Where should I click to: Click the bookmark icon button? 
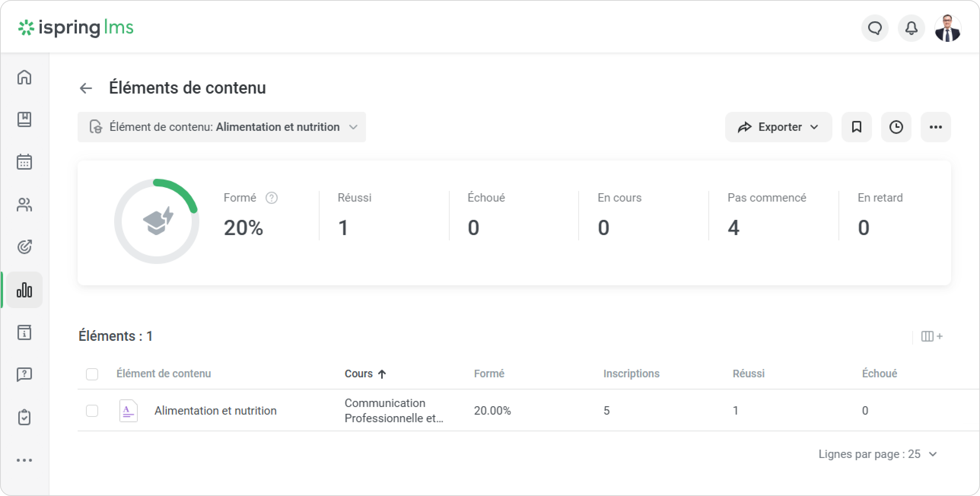point(856,127)
